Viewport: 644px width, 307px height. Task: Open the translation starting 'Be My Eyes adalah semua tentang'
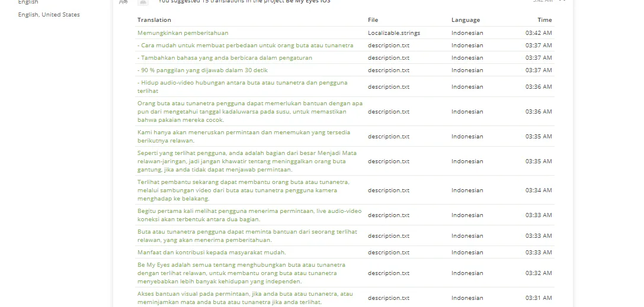point(242,273)
